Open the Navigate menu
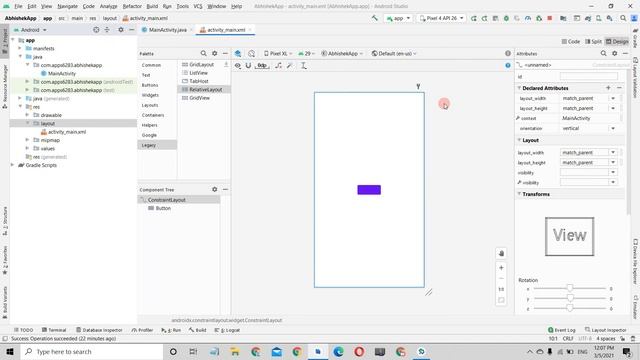Image resolution: width=640 pixels, height=360 pixels. (67, 6)
